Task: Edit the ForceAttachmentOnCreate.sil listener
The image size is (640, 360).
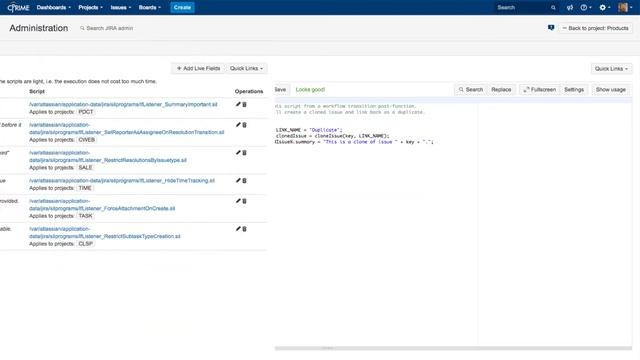Action: tap(238, 201)
